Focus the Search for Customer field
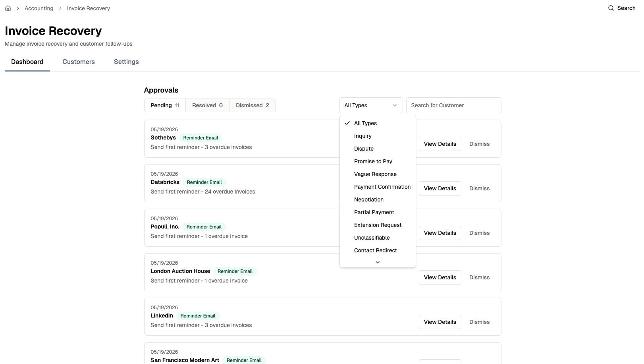This screenshot has height=364, width=644. pos(454,105)
